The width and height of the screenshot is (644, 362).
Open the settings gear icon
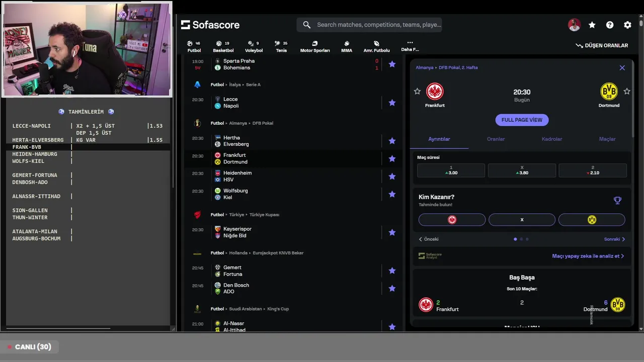(x=627, y=25)
